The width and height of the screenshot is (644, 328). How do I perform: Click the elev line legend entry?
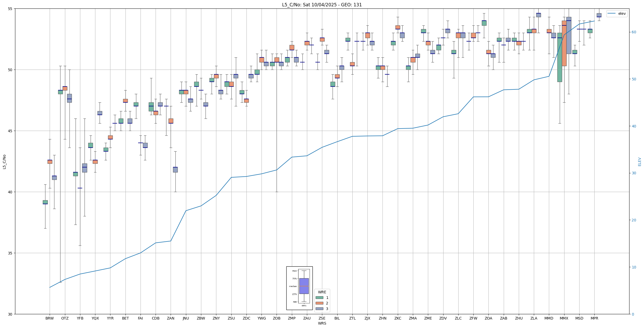pos(617,13)
